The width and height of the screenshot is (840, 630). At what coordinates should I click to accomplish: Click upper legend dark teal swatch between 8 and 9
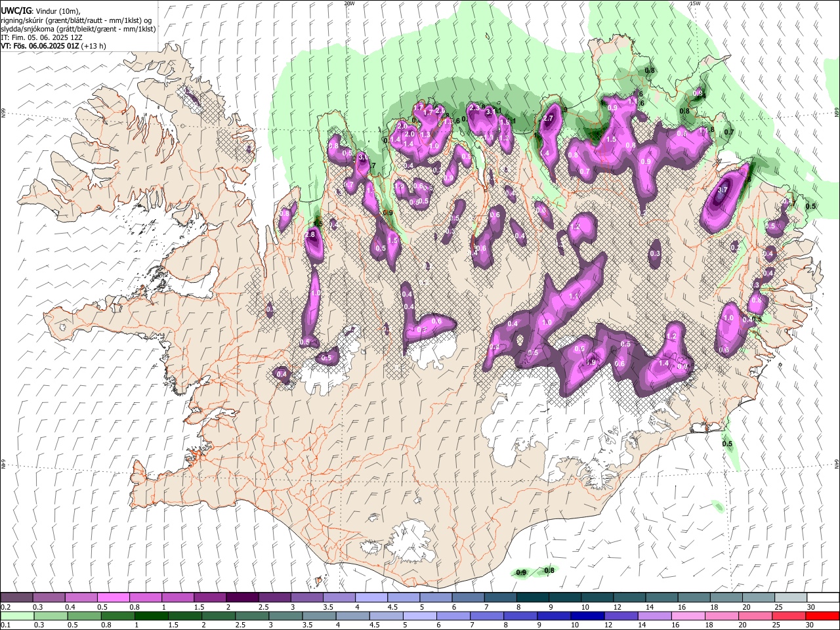pyautogui.click(x=532, y=597)
